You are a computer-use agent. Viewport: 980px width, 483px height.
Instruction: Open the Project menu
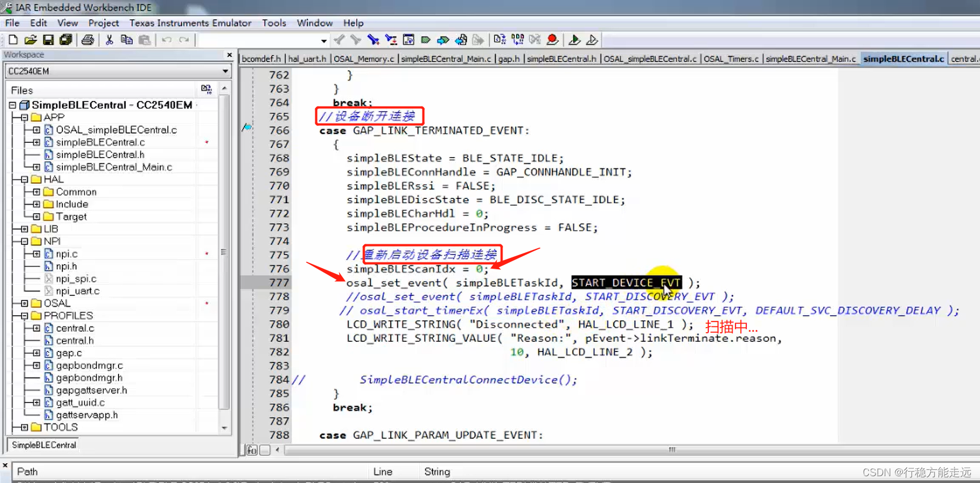click(104, 23)
